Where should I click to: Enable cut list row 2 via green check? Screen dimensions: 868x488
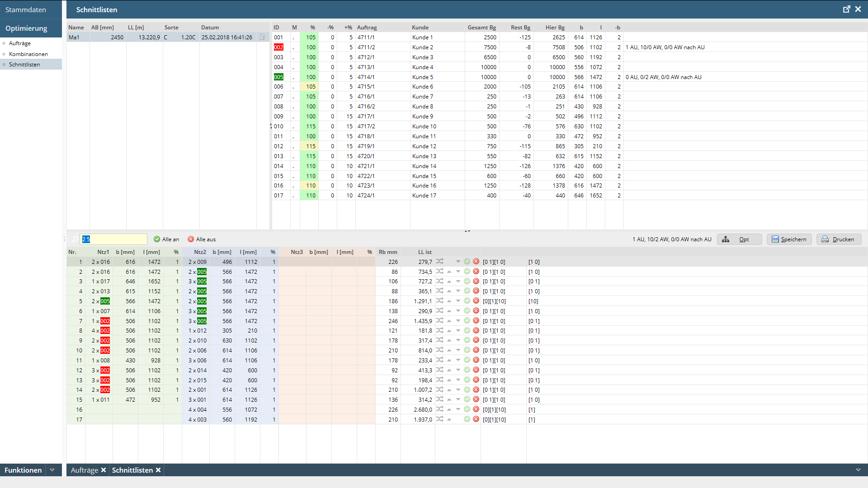click(467, 272)
